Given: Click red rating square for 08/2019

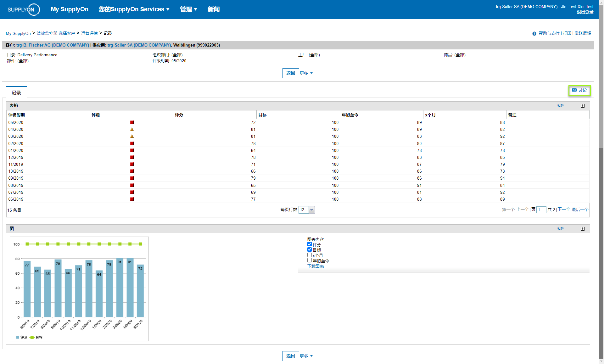Looking at the screenshot, I should coord(132,185).
